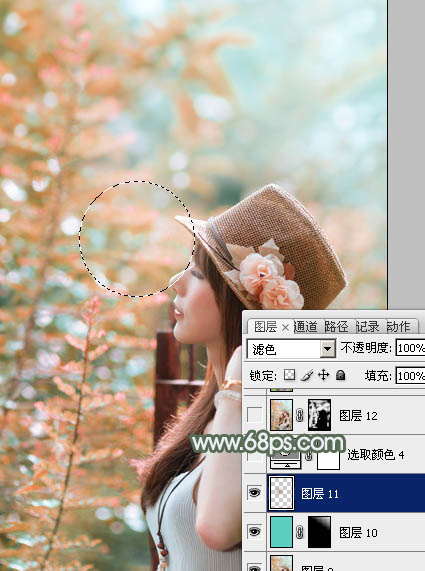Click the lock all padlock icon
Screen dimensions: 425x571
coord(341,375)
